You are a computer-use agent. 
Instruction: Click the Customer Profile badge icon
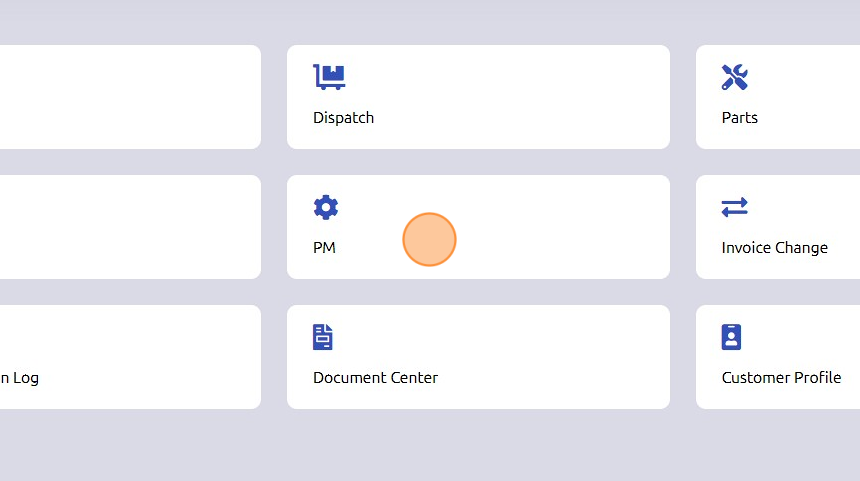pos(731,337)
